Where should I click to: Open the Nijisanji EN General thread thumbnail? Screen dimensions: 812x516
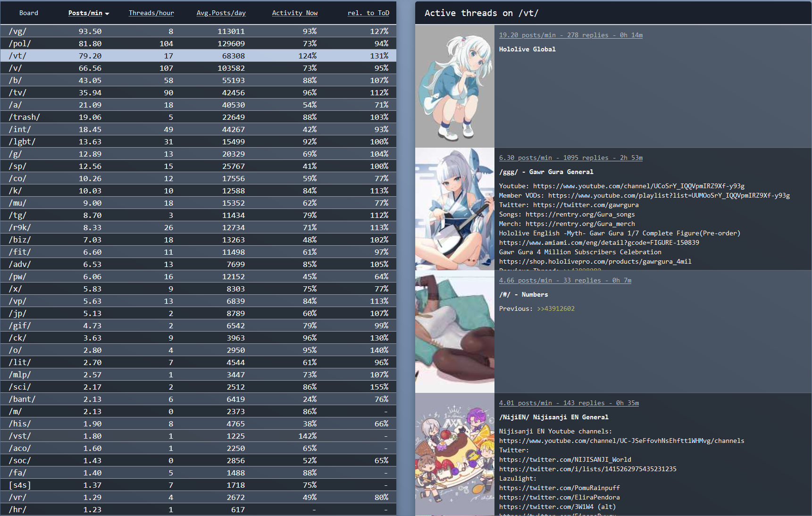tap(455, 454)
